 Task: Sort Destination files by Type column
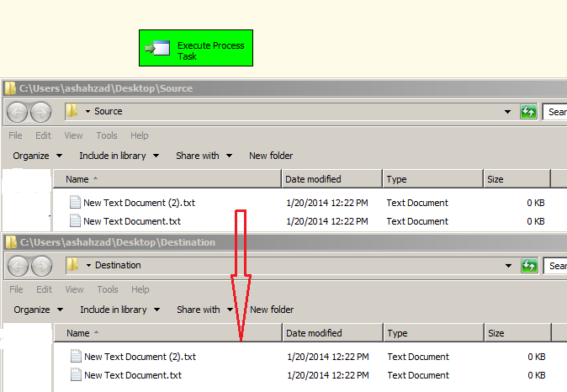433,333
